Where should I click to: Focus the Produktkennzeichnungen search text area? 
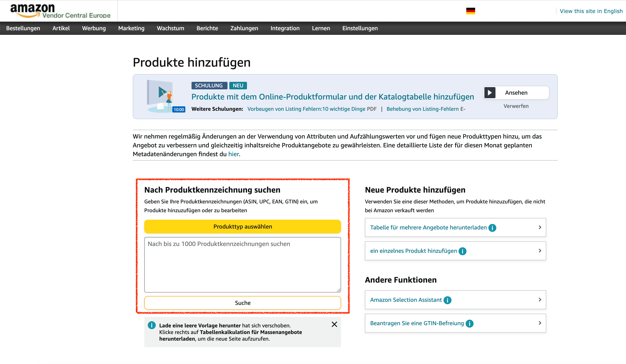(x=243, y=265)
